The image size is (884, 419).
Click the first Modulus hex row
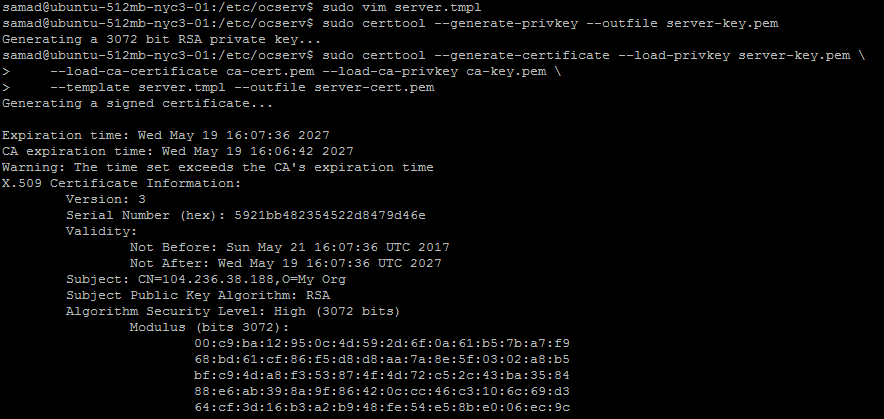[x=382, y=343]
